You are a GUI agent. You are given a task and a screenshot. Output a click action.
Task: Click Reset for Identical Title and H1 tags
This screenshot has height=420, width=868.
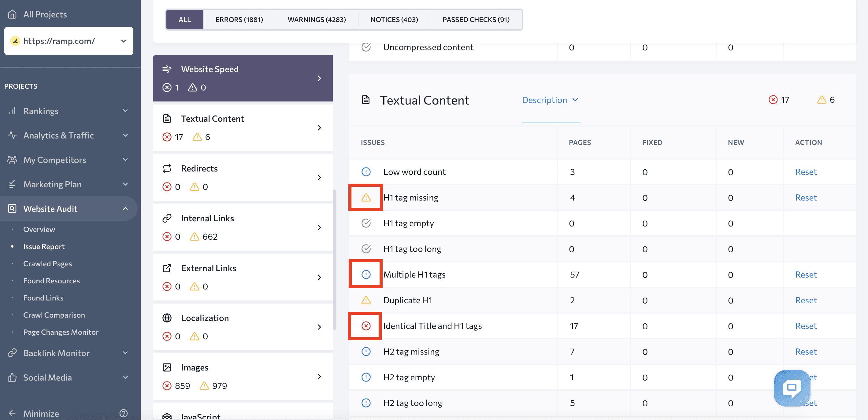(805, 325)
